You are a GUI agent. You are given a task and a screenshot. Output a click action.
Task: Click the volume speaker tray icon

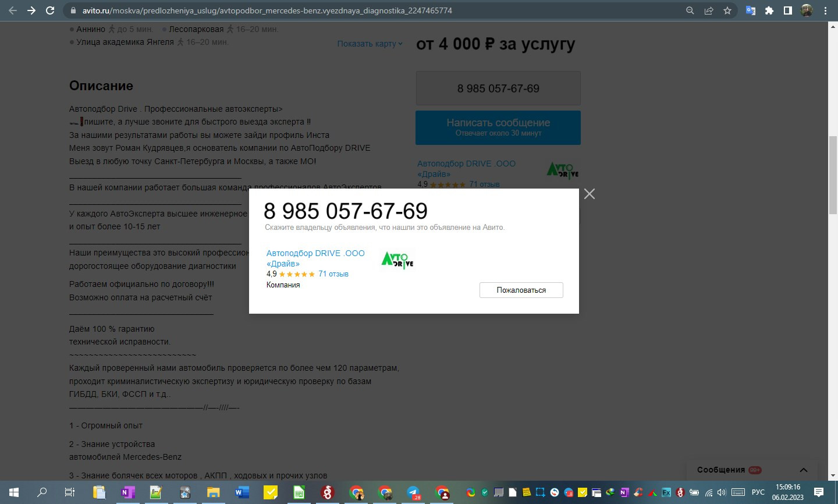(x=722, y=492)
